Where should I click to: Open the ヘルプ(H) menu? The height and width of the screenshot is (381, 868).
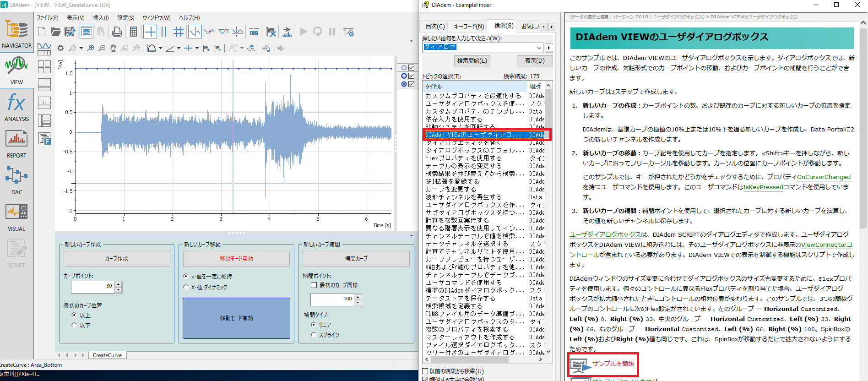[x=190, y=18]
